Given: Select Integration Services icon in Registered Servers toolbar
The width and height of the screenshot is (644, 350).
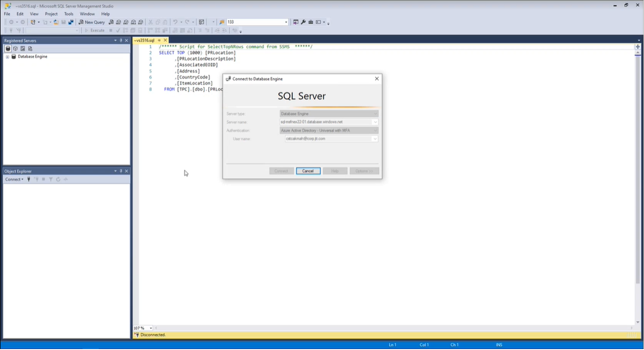Looking at the screenshot, I should click(30, 48).
